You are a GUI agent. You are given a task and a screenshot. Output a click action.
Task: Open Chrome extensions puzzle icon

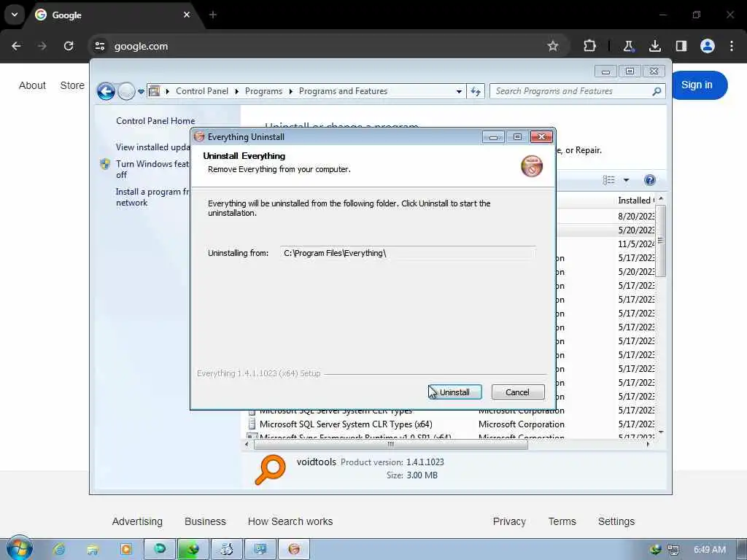pos(589,46)
